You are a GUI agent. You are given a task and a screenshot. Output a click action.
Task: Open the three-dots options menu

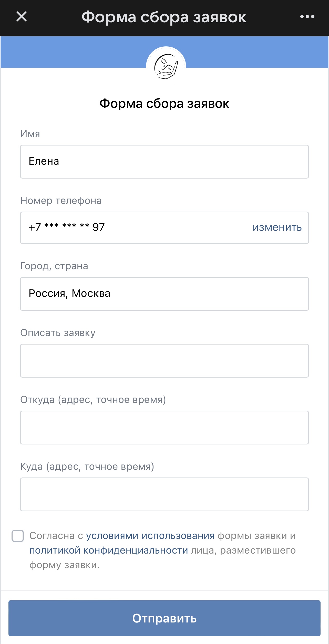[x=307, y=17]
